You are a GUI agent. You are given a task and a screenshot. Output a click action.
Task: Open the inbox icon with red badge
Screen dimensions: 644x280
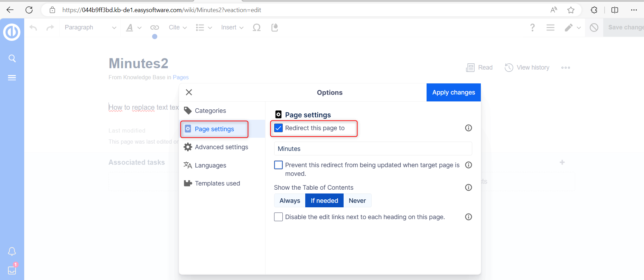pos(12,270)
